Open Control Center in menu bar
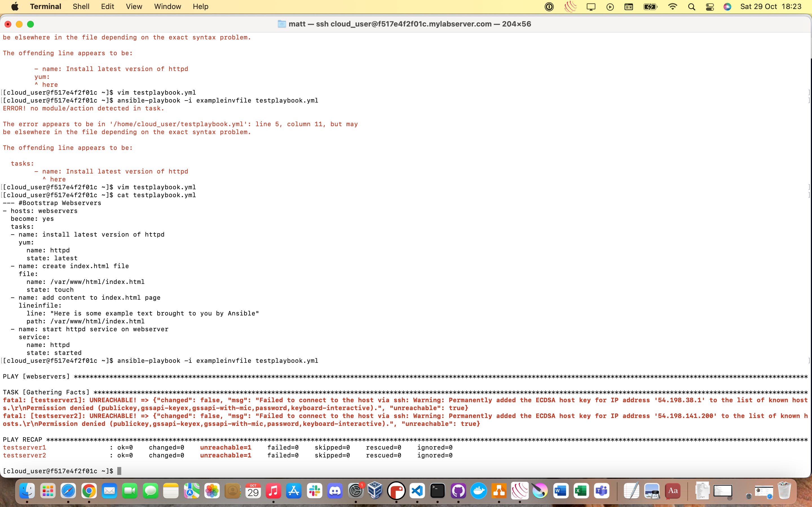The height and width of the screenshot is (507, 812). [x=710, y=7]
